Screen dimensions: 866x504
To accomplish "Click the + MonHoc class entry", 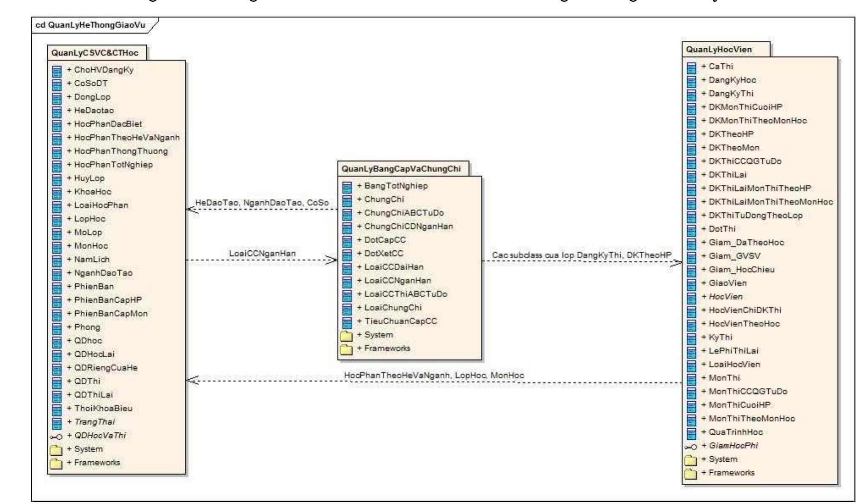I will point(88,246).
